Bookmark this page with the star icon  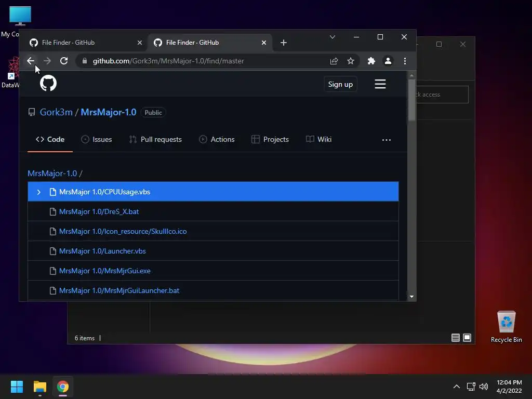351,61
